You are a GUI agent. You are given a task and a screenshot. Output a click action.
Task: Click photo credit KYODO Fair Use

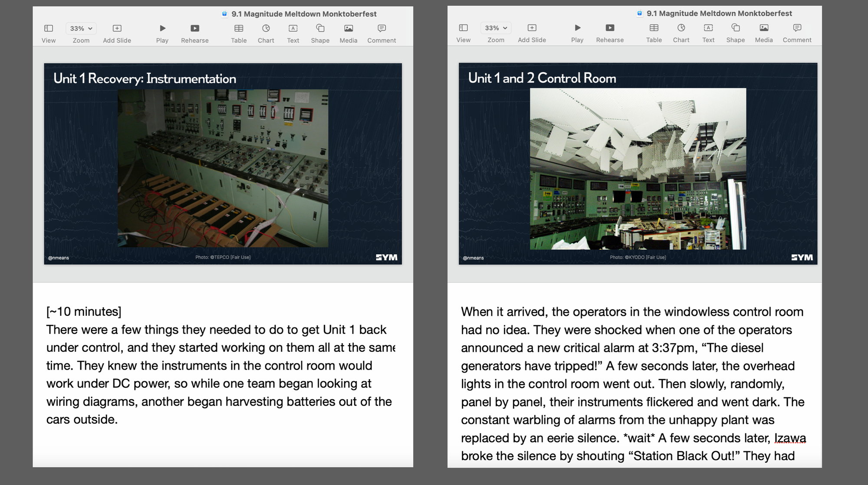(638, 257)
